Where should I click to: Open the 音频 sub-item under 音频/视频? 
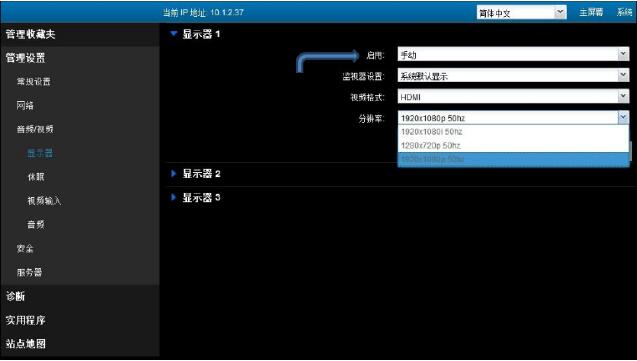(x=36, y=225)
